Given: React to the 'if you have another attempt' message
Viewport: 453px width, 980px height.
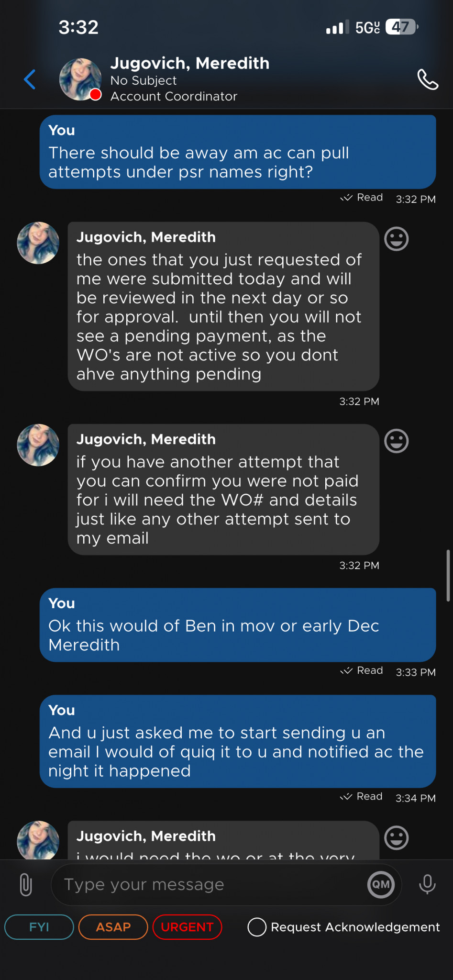Looking at the screenshot, I should tap(396, 441).
